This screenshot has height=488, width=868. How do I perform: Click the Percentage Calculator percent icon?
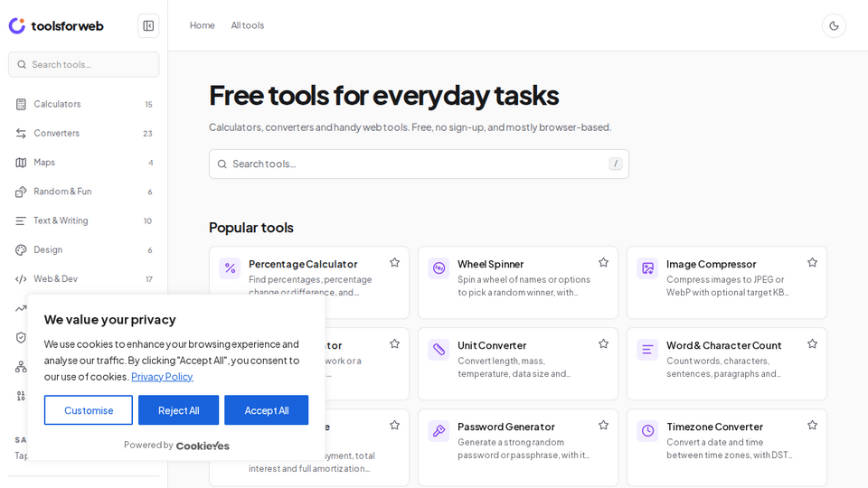[x=230, y=268]
